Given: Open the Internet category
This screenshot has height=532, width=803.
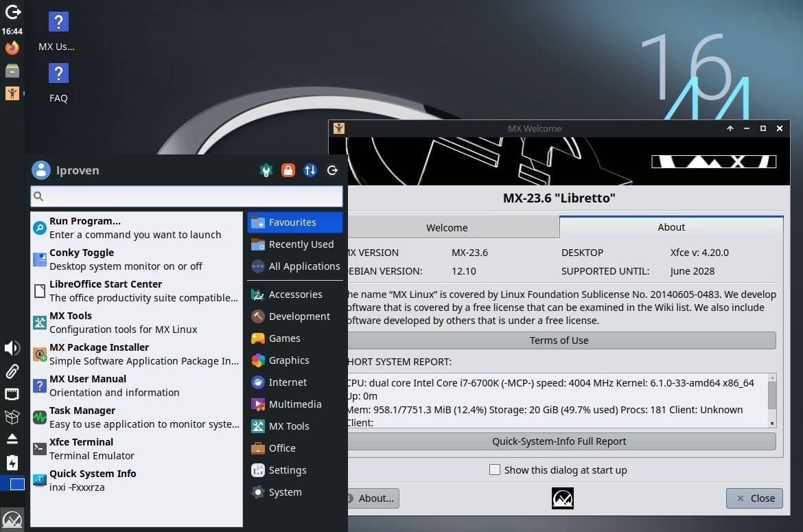Looking at the screenshot, I should point(295,382).
